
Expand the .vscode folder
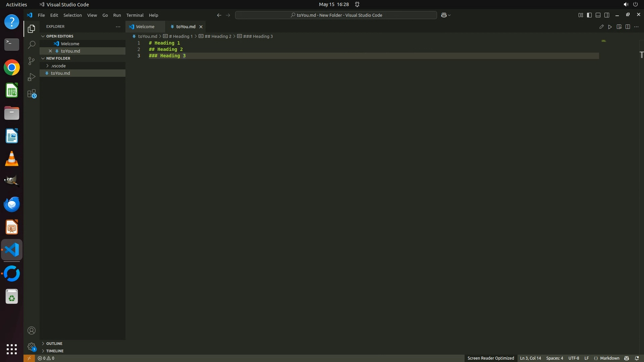click(x=58, y=66)
